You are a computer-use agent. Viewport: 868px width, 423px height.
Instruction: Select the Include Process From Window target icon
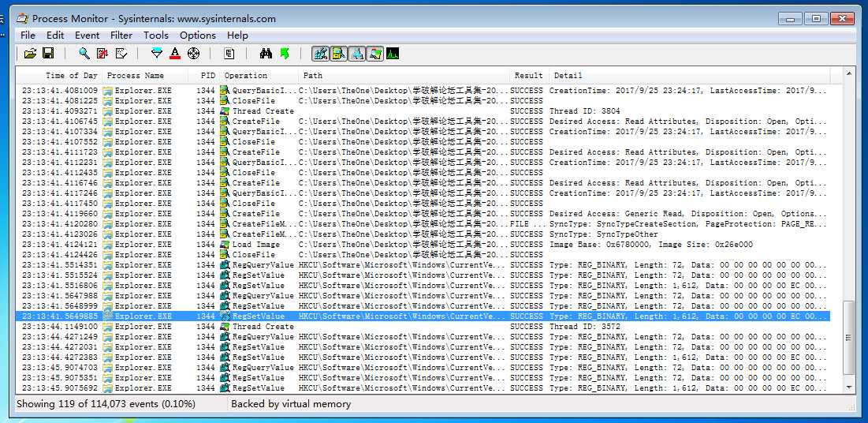[x=193, y=54]
